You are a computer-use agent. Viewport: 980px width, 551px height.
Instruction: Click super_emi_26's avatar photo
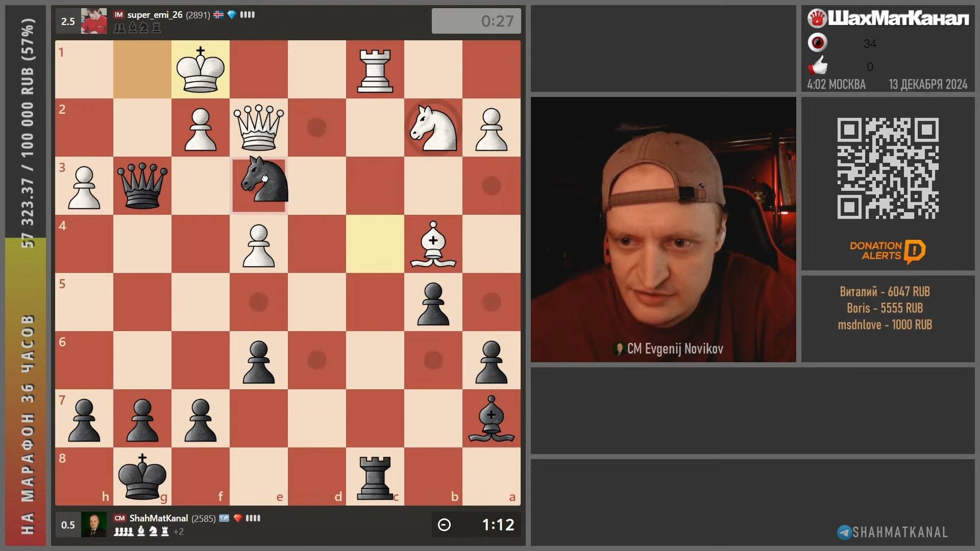coord(93,21)
